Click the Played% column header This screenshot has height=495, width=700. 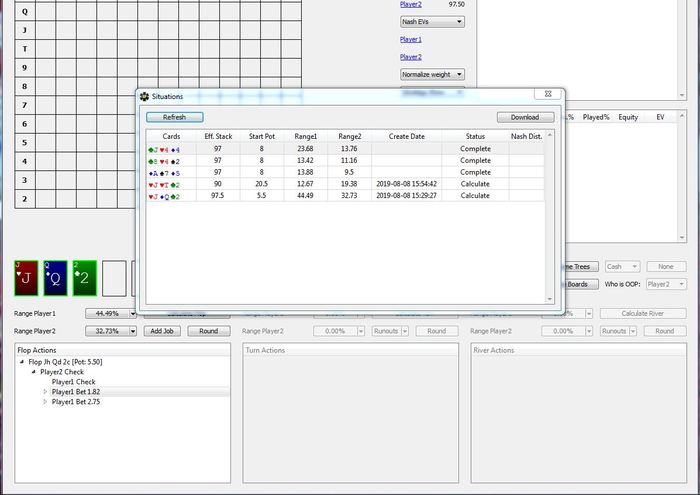click(x=596, y=117)
